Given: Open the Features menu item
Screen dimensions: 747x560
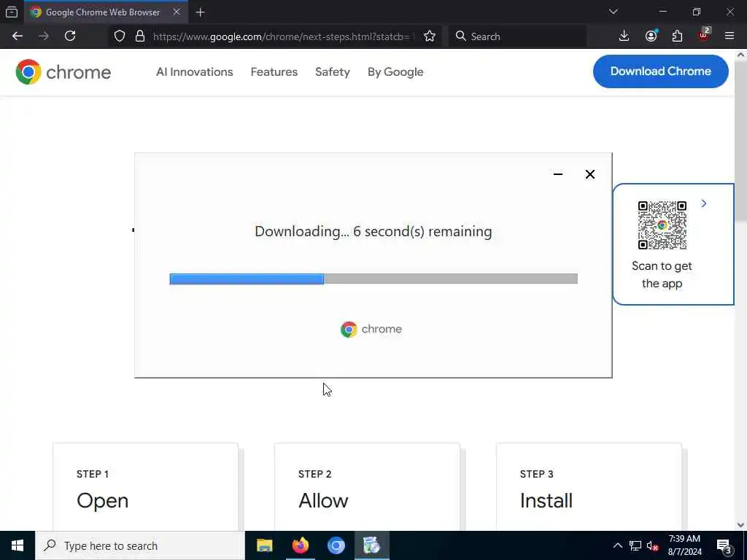Looking at the screenshot, I should 274,72.
